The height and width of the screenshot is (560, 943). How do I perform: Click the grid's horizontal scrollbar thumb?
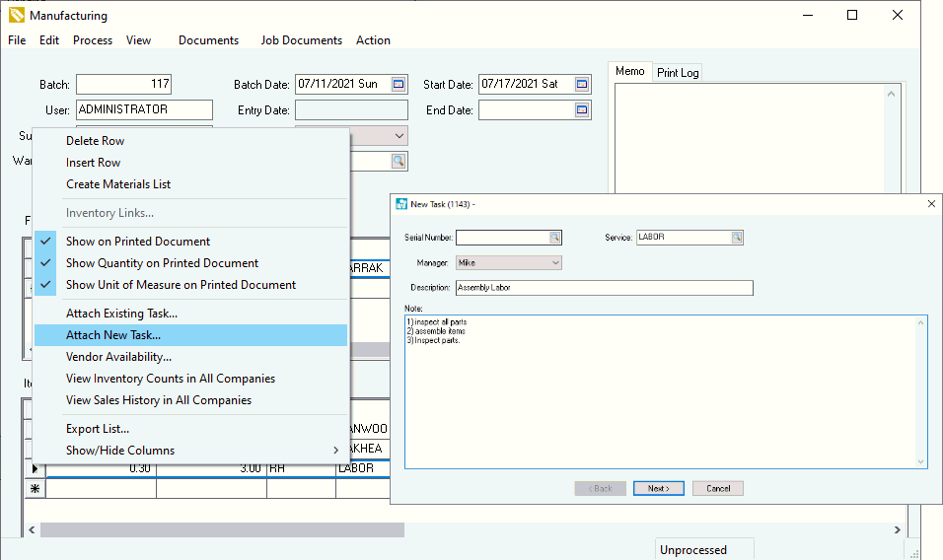coord(222,529)
